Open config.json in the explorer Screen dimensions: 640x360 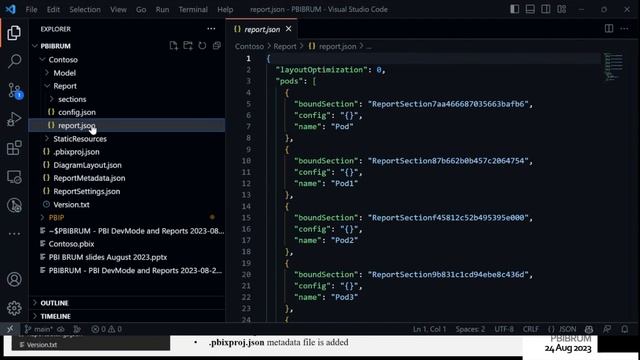77,112
